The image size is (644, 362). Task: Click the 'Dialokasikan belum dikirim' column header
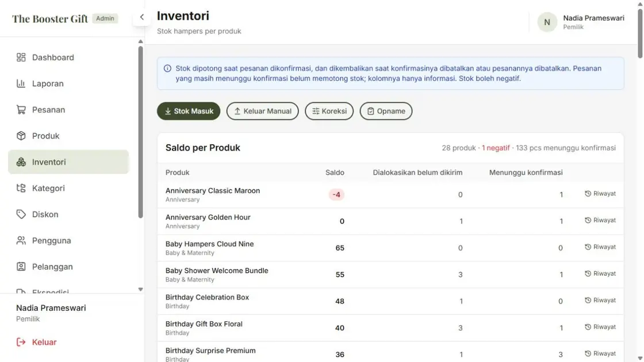pyautogui.click(x=417, y=173)
